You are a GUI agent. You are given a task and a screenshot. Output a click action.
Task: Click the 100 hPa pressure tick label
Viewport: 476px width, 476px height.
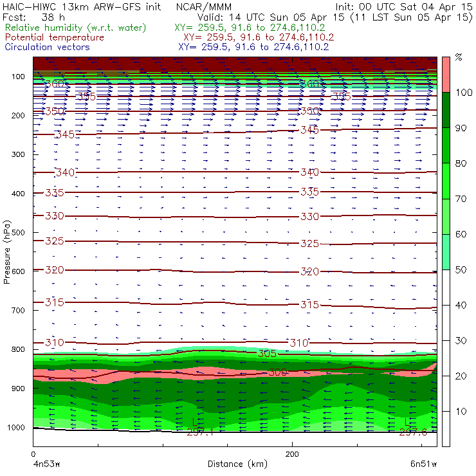18,77
